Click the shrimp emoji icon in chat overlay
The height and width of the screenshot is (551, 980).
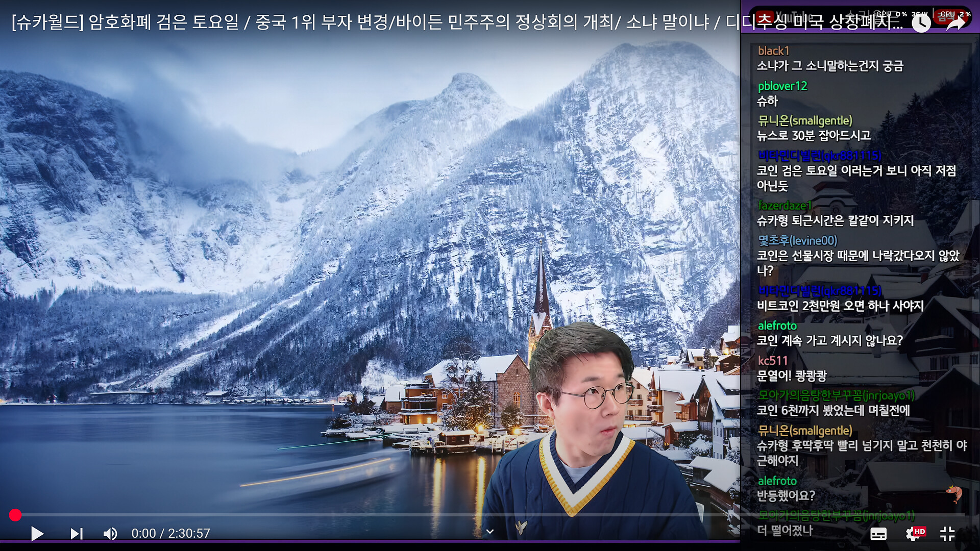(953, 493)
